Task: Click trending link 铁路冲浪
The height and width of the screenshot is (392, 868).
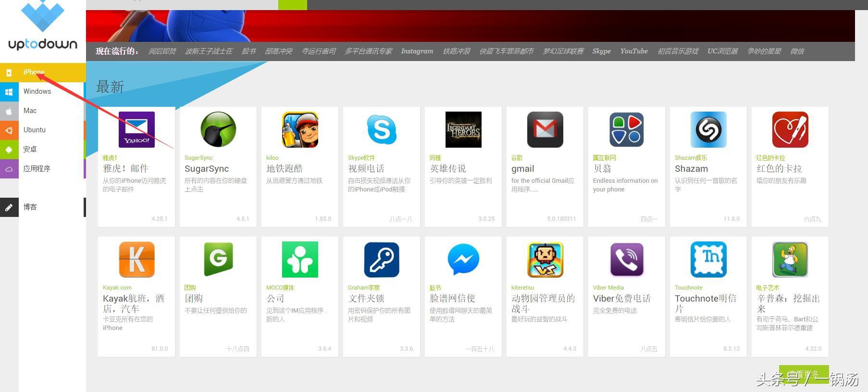Action: (456, 51)
